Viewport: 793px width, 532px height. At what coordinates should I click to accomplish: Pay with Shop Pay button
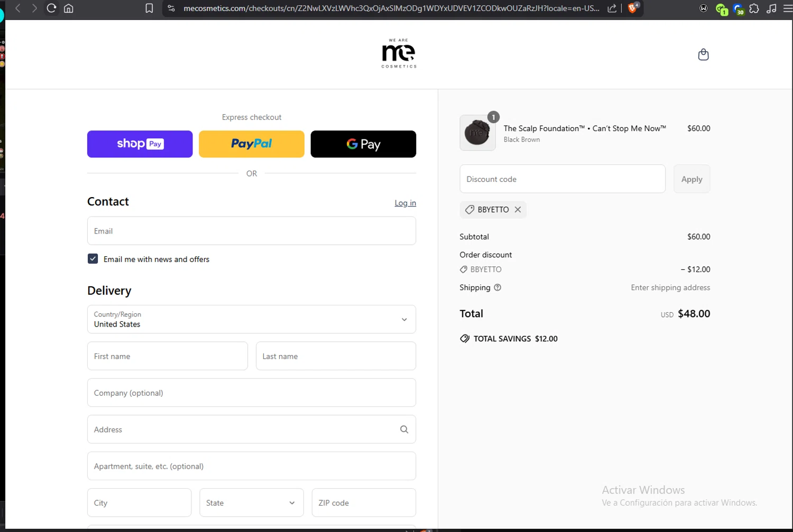pos(140,144)
